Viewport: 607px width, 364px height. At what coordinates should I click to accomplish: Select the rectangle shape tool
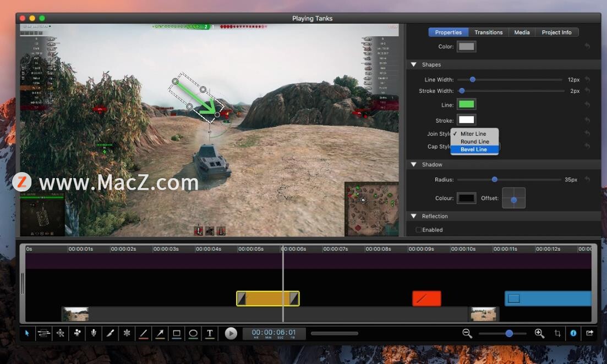point(177,333)
